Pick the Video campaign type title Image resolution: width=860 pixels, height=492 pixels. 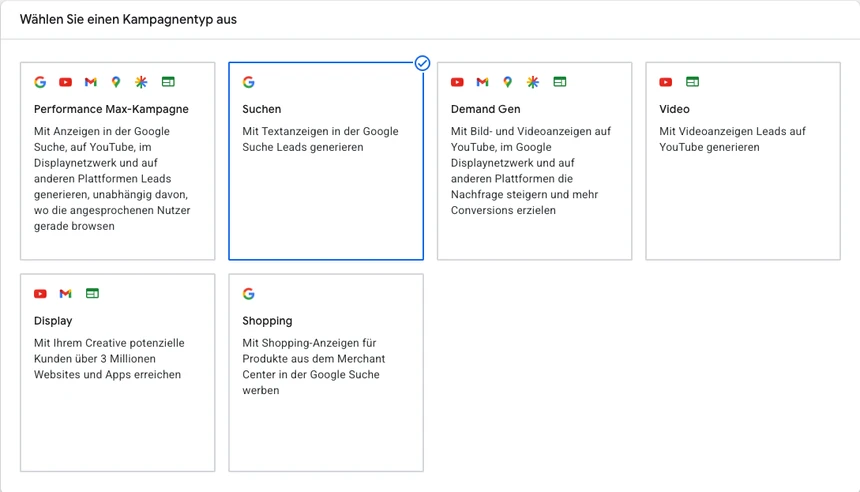674,109
